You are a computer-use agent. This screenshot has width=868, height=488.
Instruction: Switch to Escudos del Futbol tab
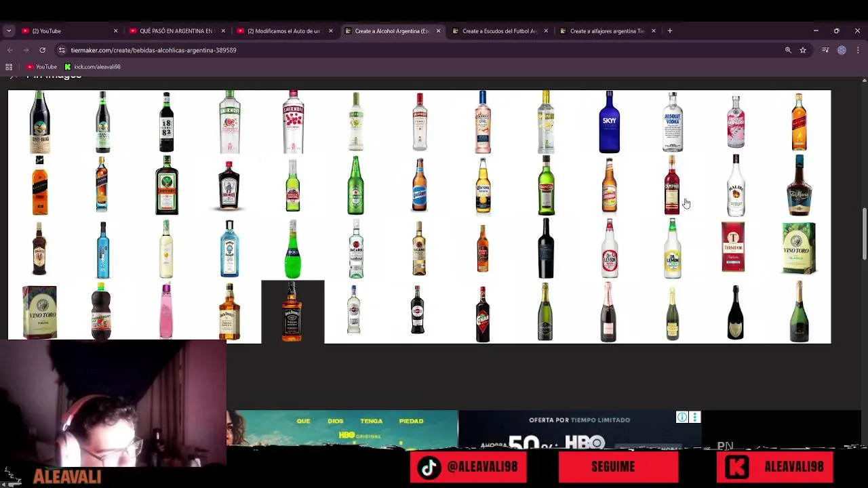tap(499, 30)
